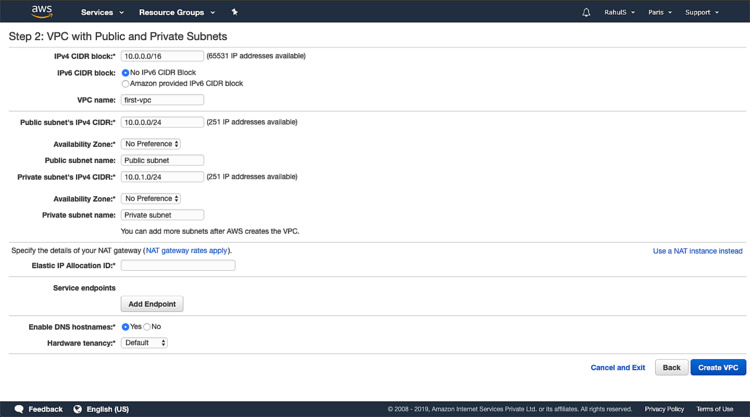This screenshot has width=750, height=417.
Task: Select No IPv6 CIDR Block option
Action: pyautogui.click(x=126, y=73)
